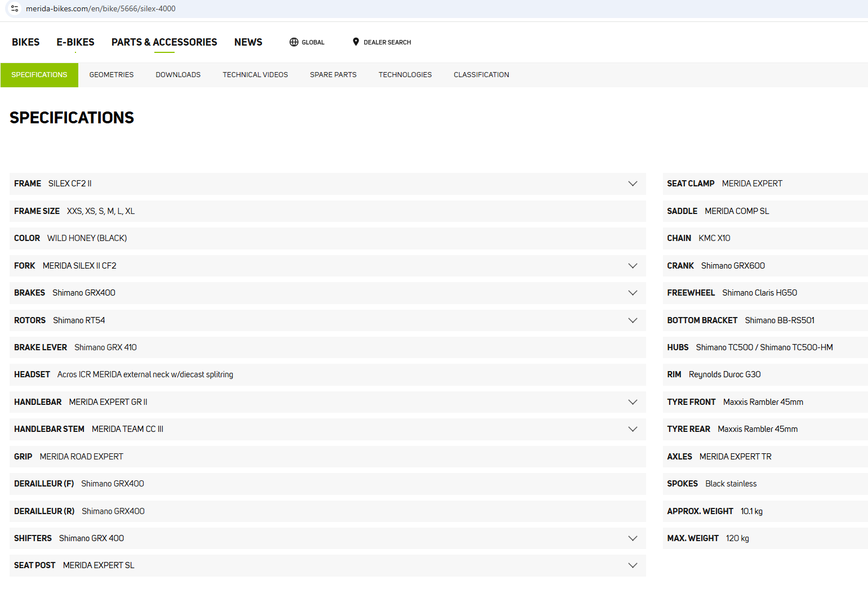
Task: Switch to the CLASSIFICATION tab
Action: tap(482, 75)
